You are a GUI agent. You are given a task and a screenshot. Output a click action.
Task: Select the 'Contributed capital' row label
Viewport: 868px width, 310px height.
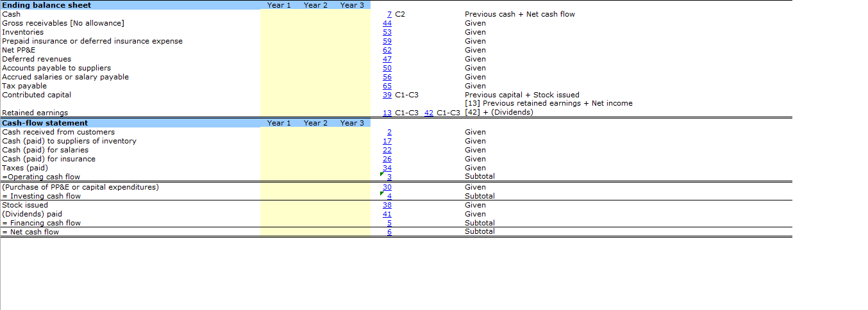click(x=37, y=95)
